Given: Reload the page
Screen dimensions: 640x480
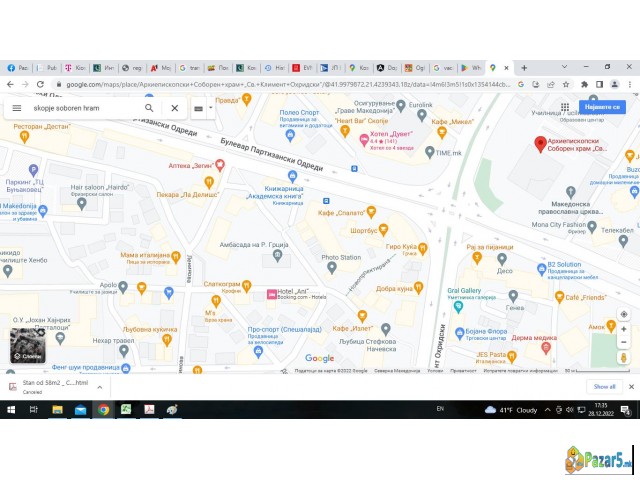Looking at the screenshot, I should [x=40, y=84].
